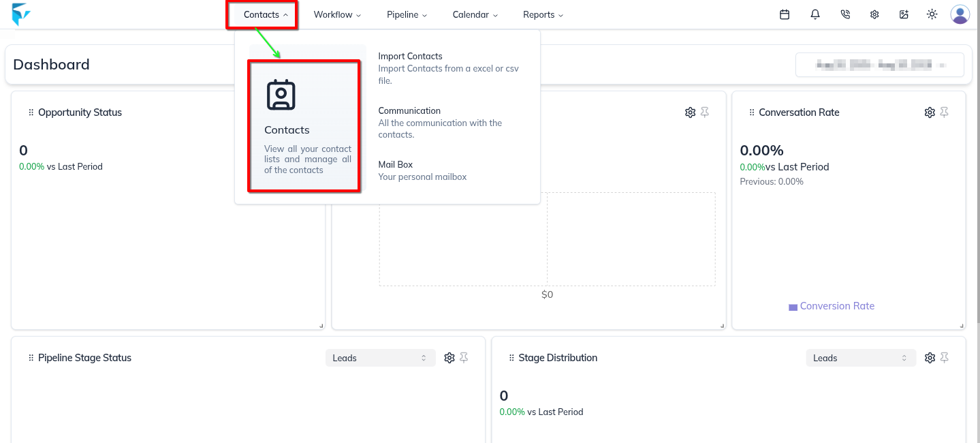
Task: Open the user profile avatar
Action: (x=960, y=14)
